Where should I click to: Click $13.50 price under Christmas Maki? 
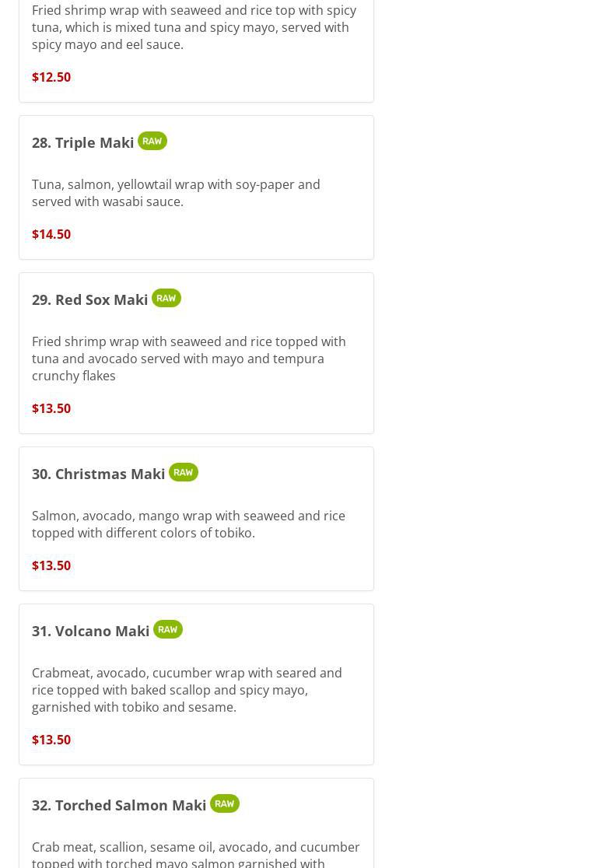pyautogui.click(x=51, y=565)
